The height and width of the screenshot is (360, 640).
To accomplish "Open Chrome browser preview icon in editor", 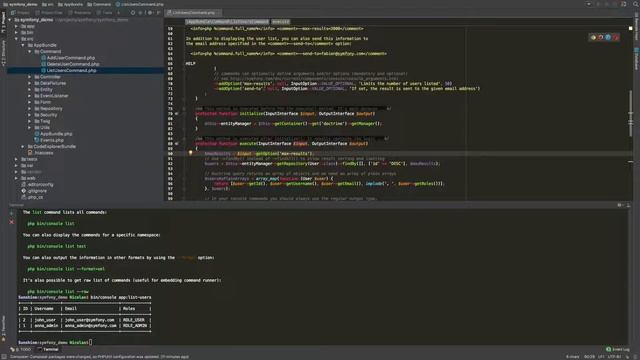I will 593,38.
